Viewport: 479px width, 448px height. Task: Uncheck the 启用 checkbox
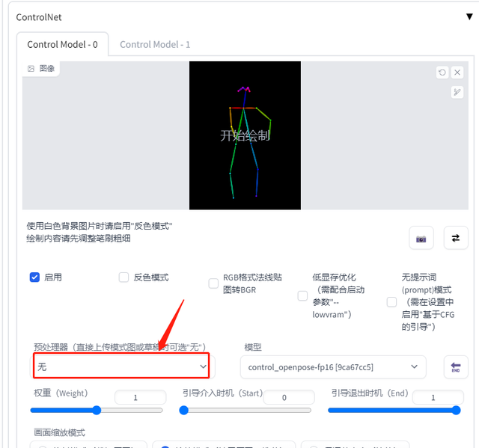tap(34, 277)
